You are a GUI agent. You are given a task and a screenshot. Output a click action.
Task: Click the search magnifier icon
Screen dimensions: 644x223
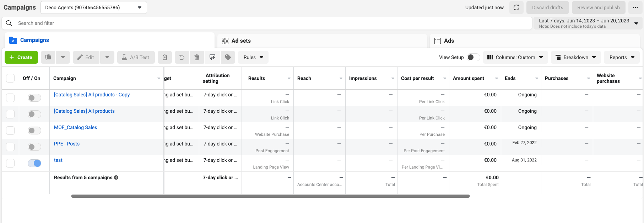[9, 23]
